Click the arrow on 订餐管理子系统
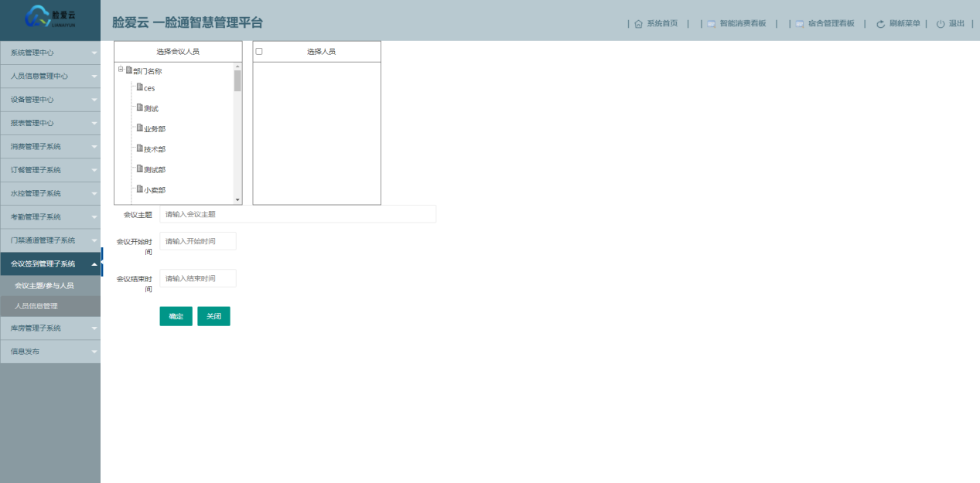 (94, 170)
